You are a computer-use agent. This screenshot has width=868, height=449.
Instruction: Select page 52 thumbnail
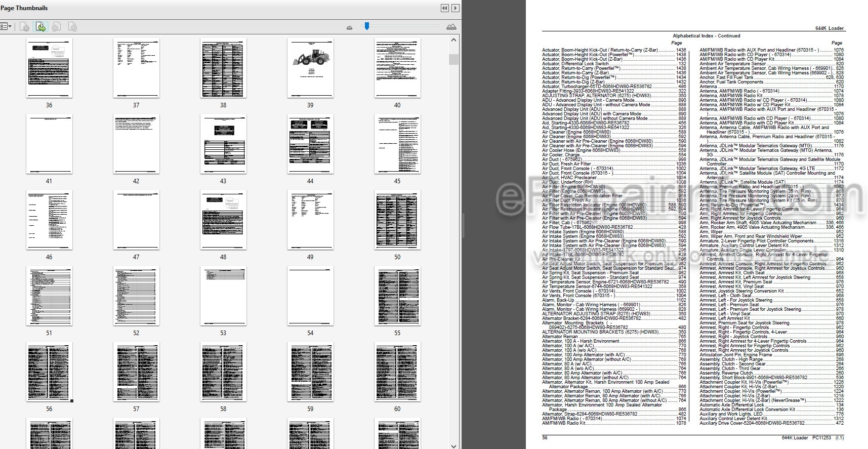pos(136,296)
